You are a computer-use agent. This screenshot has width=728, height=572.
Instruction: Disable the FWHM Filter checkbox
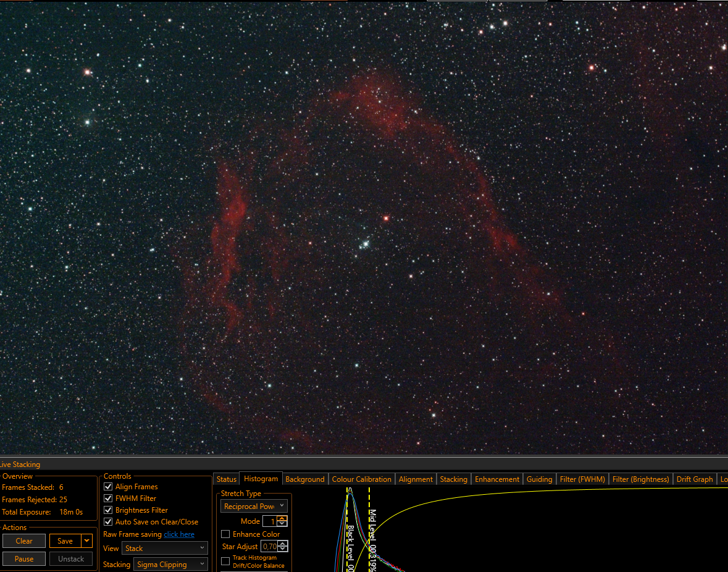[108, 498]
